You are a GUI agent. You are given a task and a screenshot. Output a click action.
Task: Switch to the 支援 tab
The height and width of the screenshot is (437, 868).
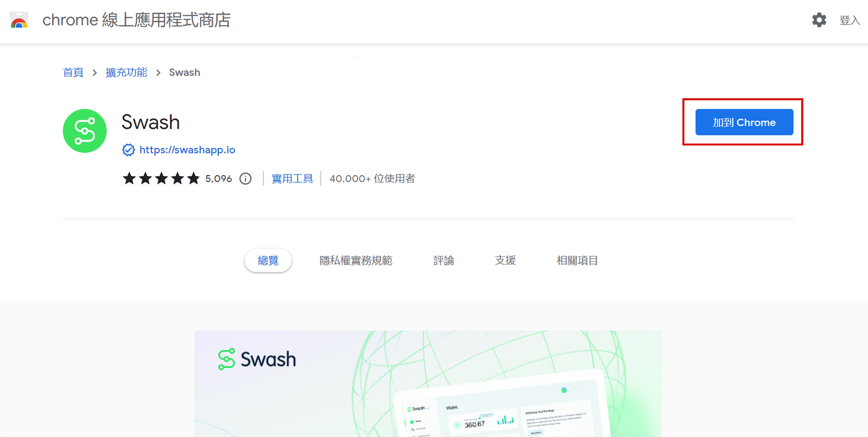pos(505,261)
